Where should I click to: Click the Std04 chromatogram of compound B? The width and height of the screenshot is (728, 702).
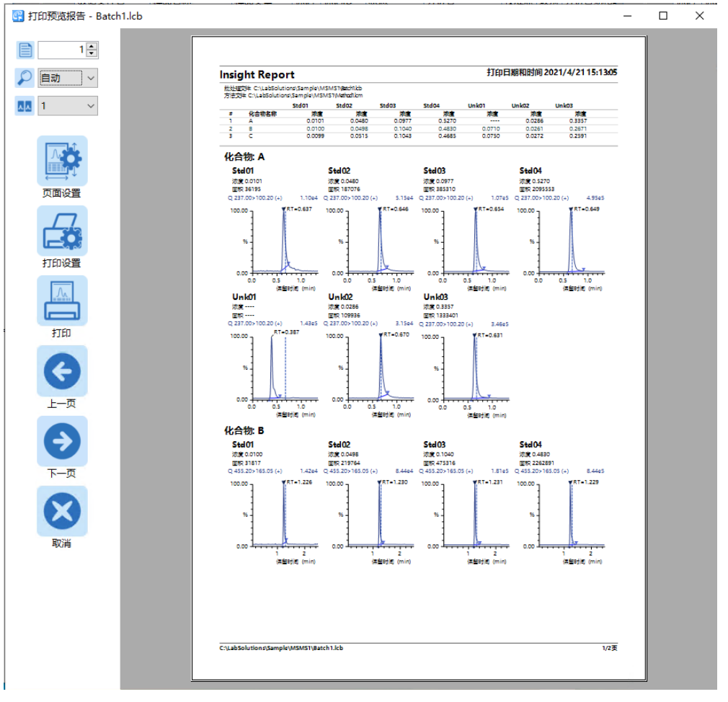[x=563, y=515]
